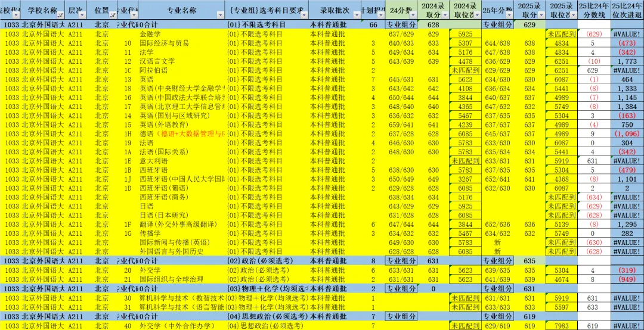Image resolution: width=644 pixels, height=330 pixels.
Task: Select the rank cell 4478
Action: tap(465, 61)
